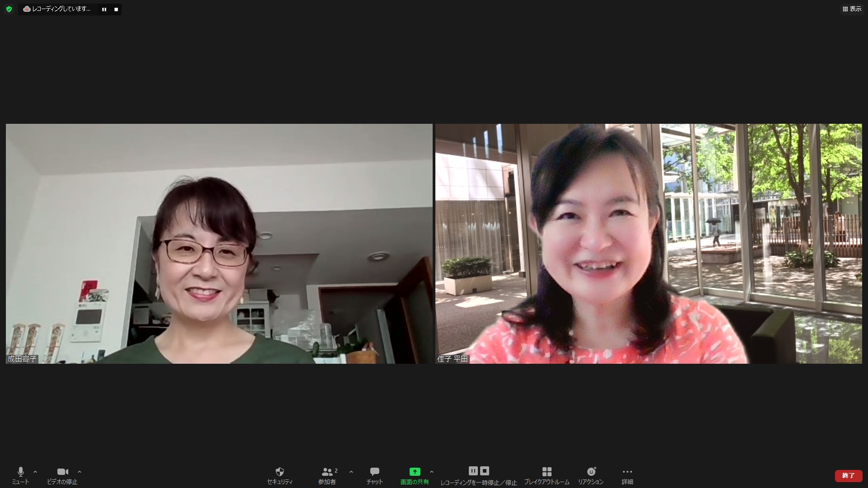Pause recording from top-left indicator
868x488 pixels.
tap(104, 9)
